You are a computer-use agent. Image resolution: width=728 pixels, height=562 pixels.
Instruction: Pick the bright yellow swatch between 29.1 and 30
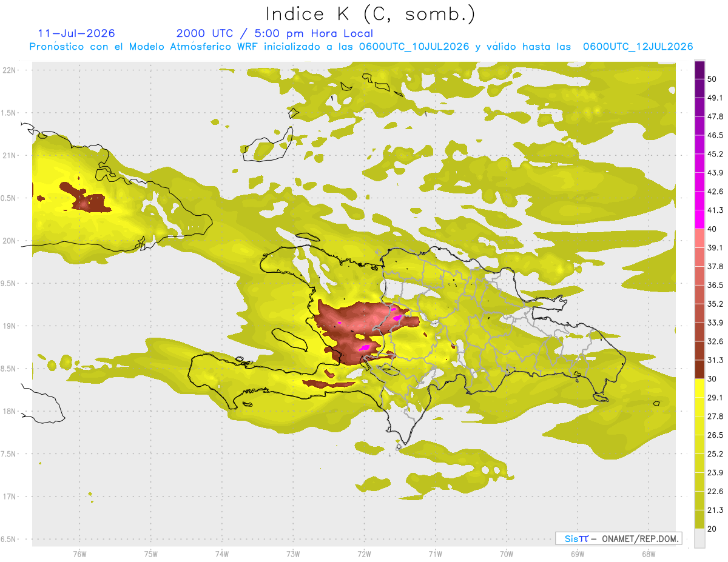click(699, 388)
